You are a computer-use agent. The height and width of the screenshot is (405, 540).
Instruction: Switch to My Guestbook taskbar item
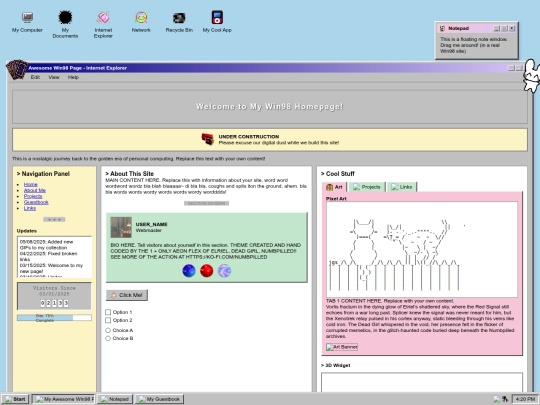159,399
